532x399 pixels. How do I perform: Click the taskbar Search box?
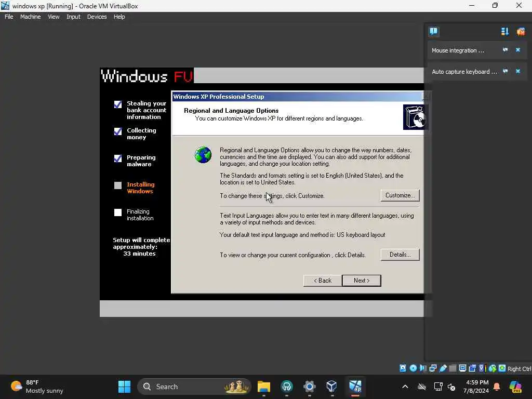coord(194,387)
